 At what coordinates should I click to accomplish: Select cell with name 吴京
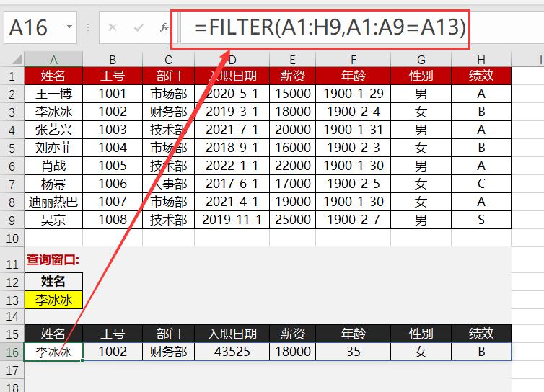tap(53, 220)
